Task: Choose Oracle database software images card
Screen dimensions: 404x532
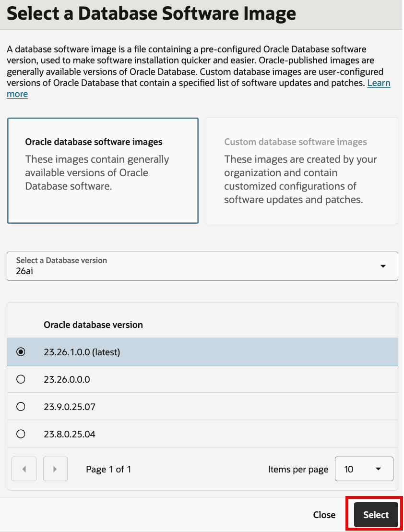Action: tap(103, 170)
